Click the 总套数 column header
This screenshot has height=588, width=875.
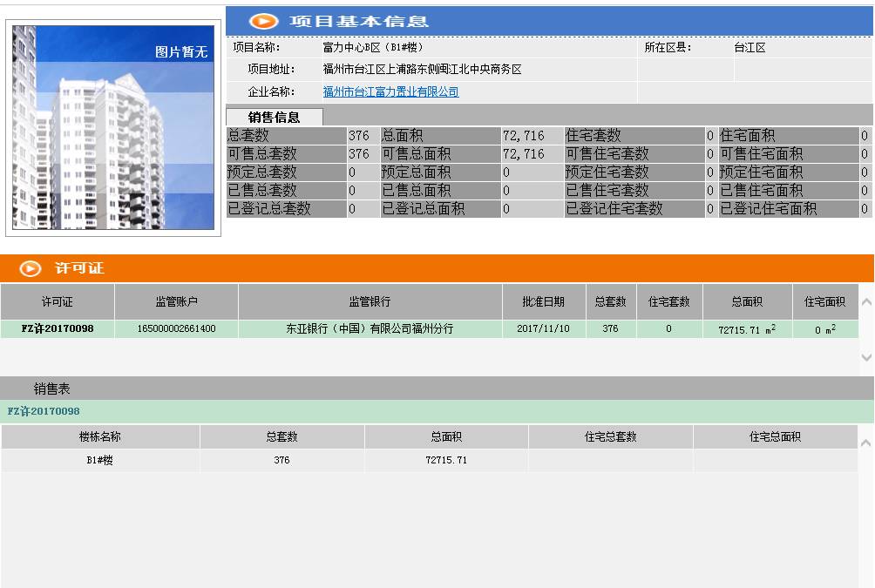(x=610, y=301)
